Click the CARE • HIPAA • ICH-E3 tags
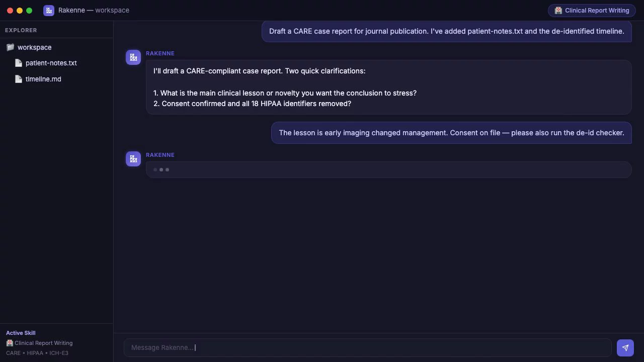The image size is (644, 362). 37,353
